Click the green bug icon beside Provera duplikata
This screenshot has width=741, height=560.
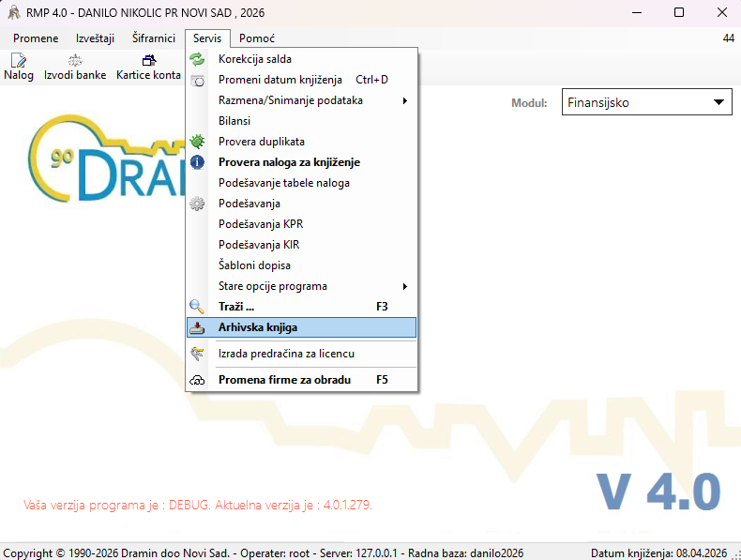197,142
